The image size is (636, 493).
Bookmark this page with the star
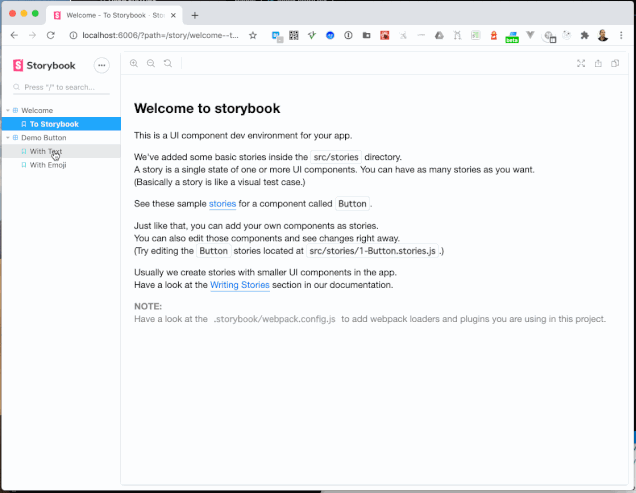coord(253,35)
